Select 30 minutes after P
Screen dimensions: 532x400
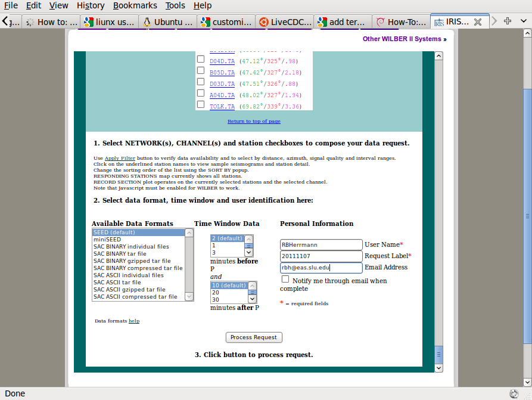click(x=229, y=299)
